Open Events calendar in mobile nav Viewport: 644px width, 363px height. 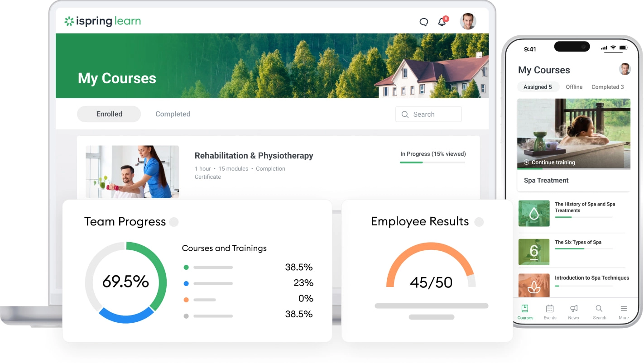(550, 312)
